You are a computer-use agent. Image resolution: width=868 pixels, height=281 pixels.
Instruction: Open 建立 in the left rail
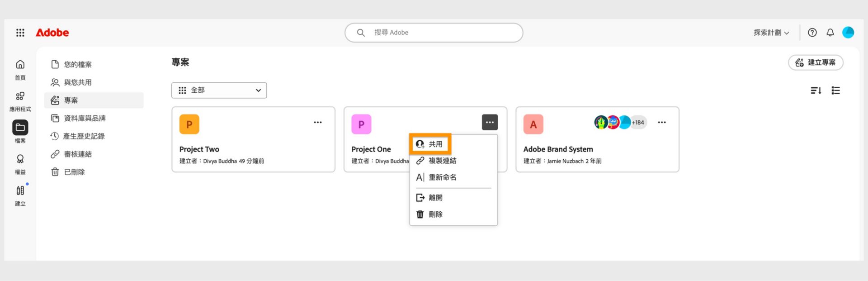(20, 196)
